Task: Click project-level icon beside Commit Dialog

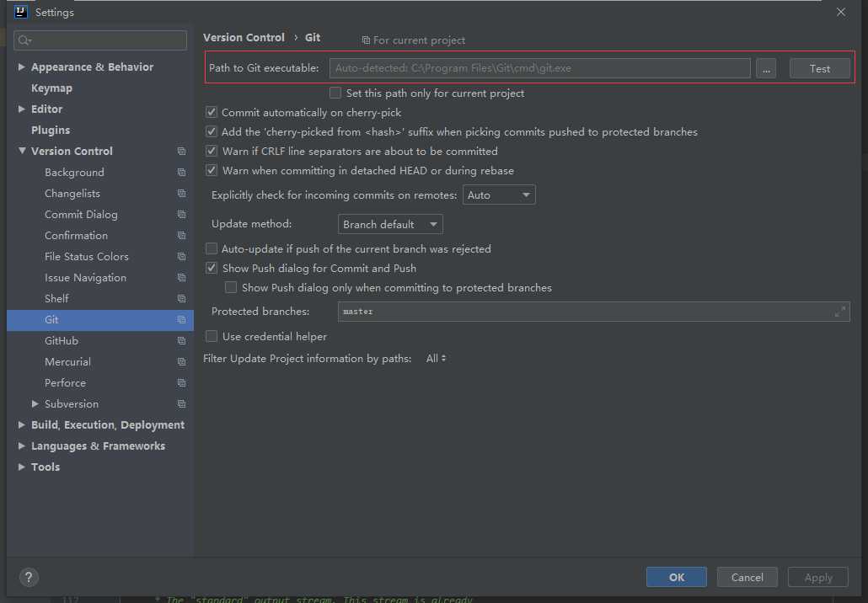Action: [181, 214]
